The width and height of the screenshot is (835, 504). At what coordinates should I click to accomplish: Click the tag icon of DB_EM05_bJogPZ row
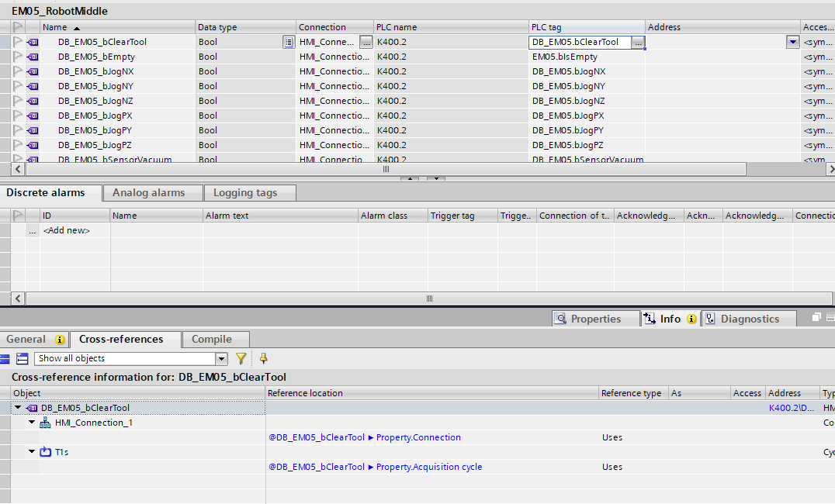point(33,145)
